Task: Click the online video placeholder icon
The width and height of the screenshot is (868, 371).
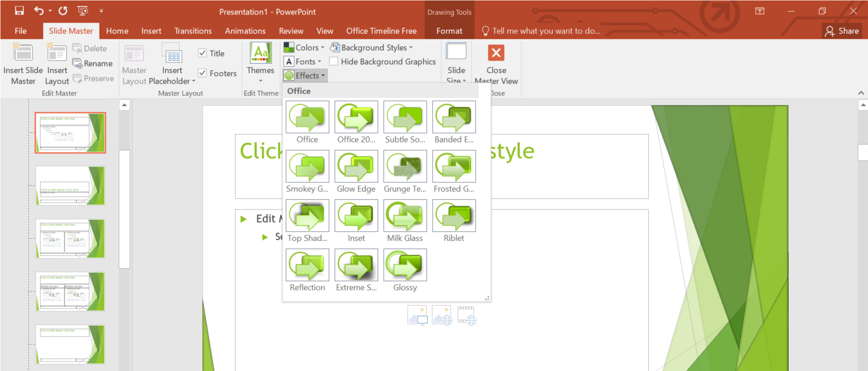Action: [x=467, y=315]
